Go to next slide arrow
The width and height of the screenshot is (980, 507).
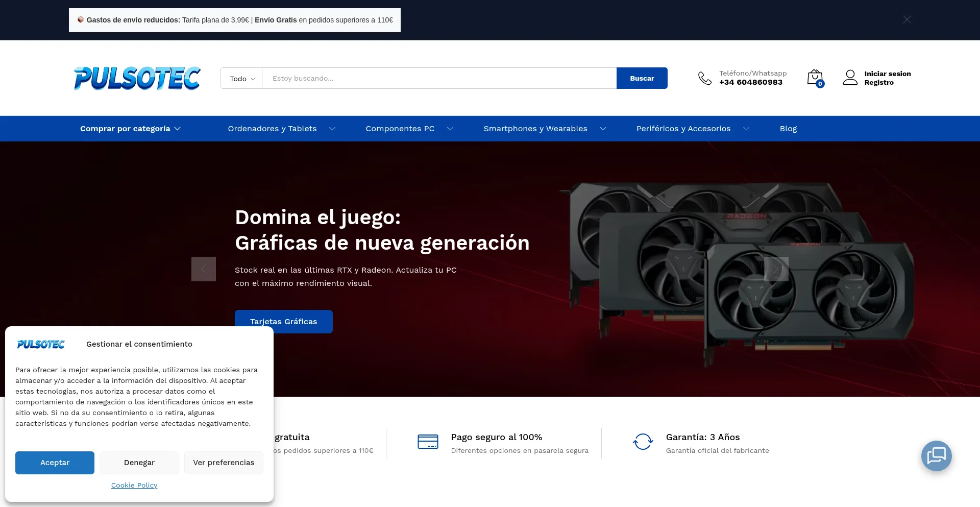(x=776, y=269)
